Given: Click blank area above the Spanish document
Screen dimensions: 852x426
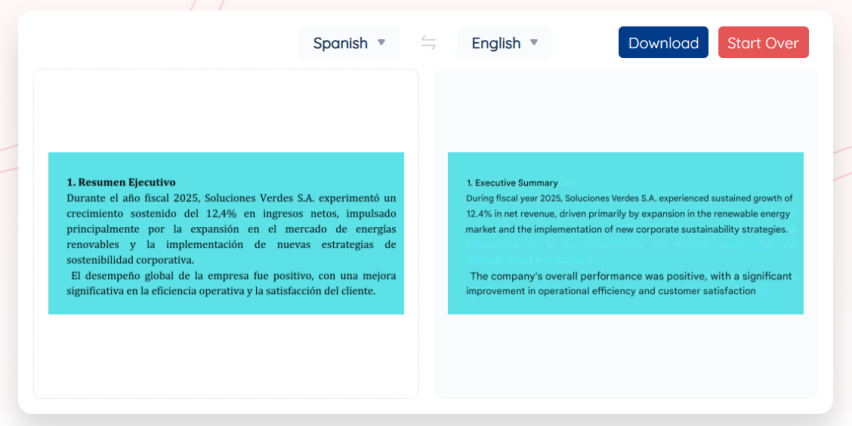Looking at the screenshot, I should pos(226,110).
